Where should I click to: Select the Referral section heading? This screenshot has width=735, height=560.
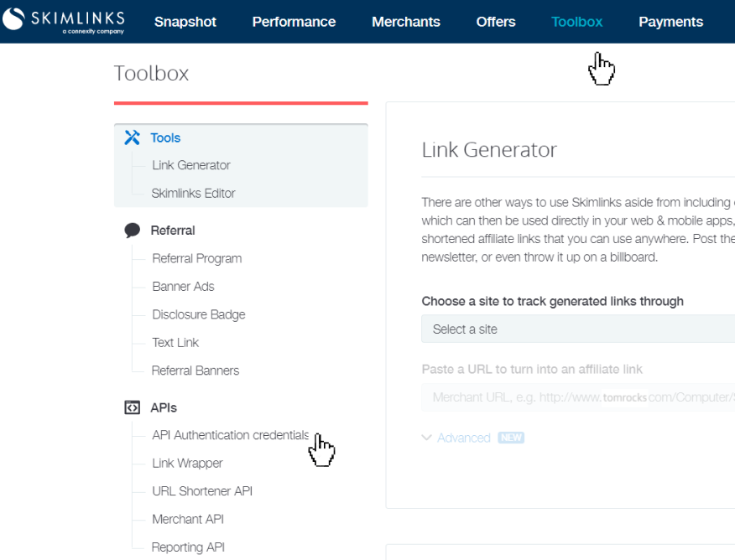click(173, 231)
